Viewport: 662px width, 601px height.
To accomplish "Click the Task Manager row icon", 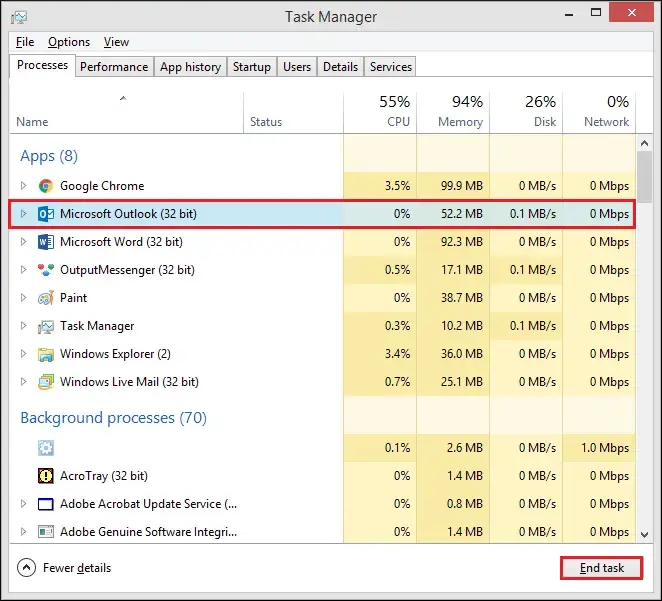I will click(x=46, y=326).
